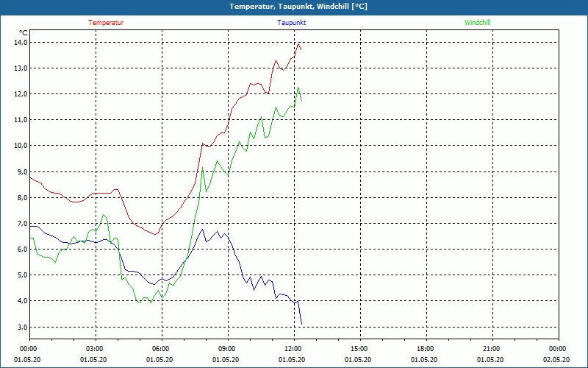This screenshot has width=588, height=368.
Task: Click the 15:00 time axis label
Action: [x=359, y=349]
